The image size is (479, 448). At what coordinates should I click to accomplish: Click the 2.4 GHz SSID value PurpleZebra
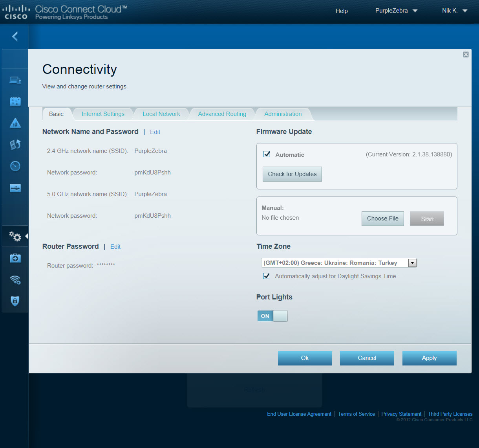(x=150, y=151)
